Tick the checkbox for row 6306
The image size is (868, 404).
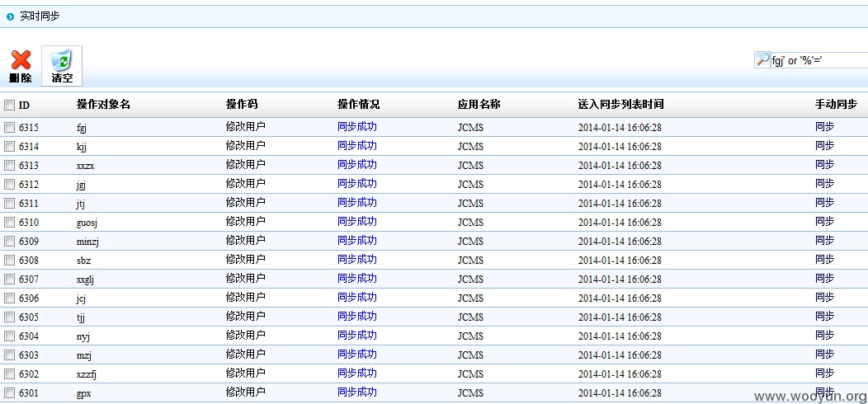coord(9,298)
